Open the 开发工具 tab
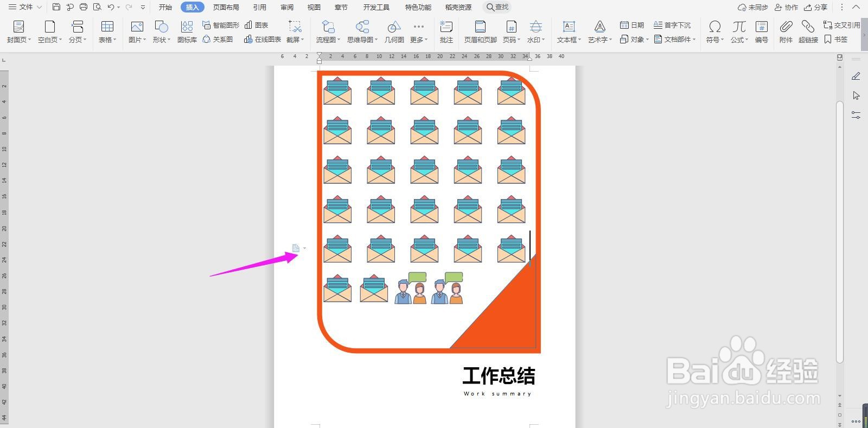 tap(376, 7)
